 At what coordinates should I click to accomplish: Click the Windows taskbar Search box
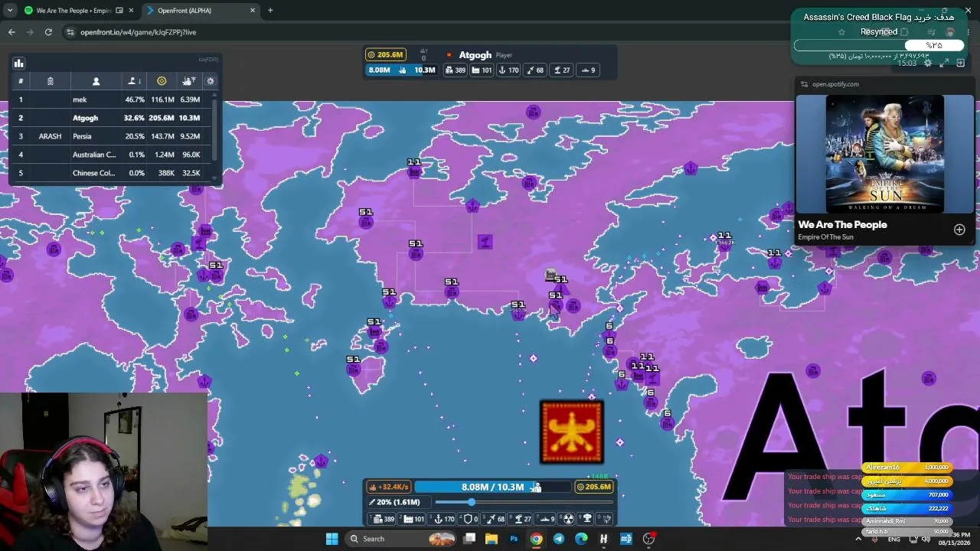point(400,539)
